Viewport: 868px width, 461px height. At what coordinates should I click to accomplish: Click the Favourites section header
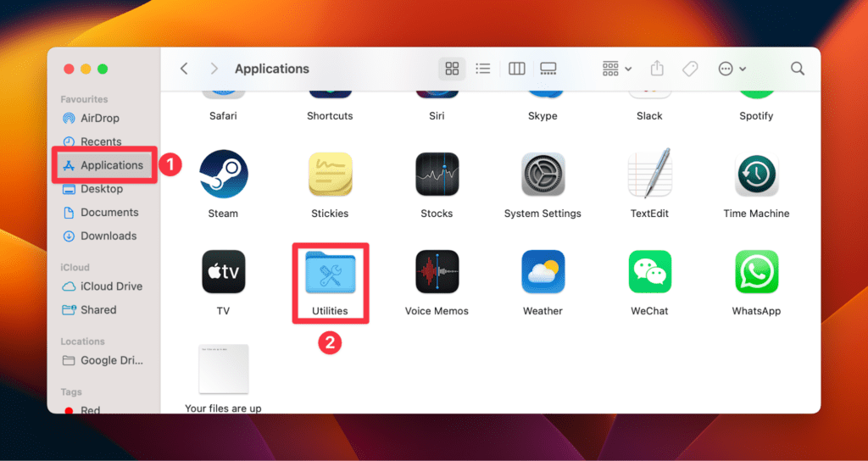coord(84,99)
